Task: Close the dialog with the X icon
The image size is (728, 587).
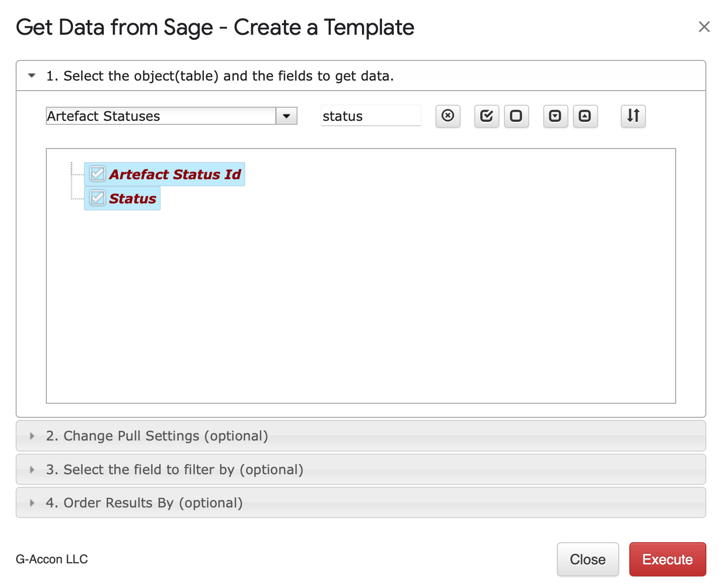Action: 704,27
